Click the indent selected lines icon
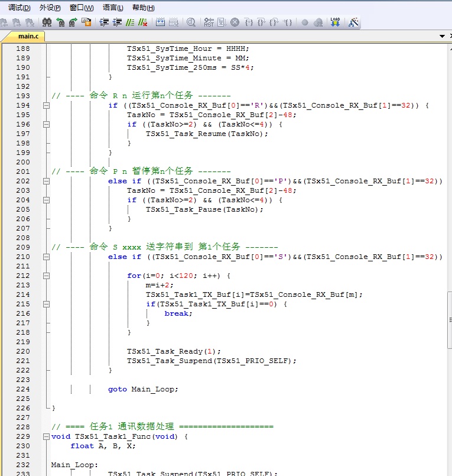 point(104,22)
